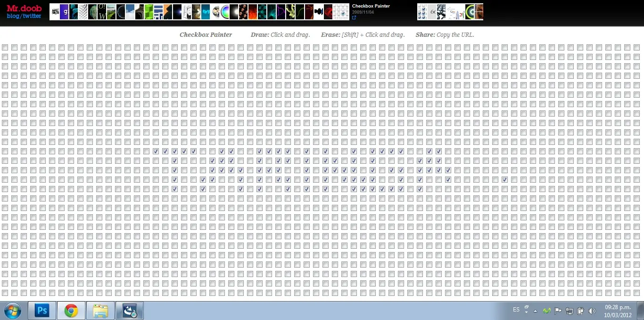The height and width of the screenshot is (320, 644).
Task: Uncheck the lone checked box right of the drawing
Action: click(504, 179)
